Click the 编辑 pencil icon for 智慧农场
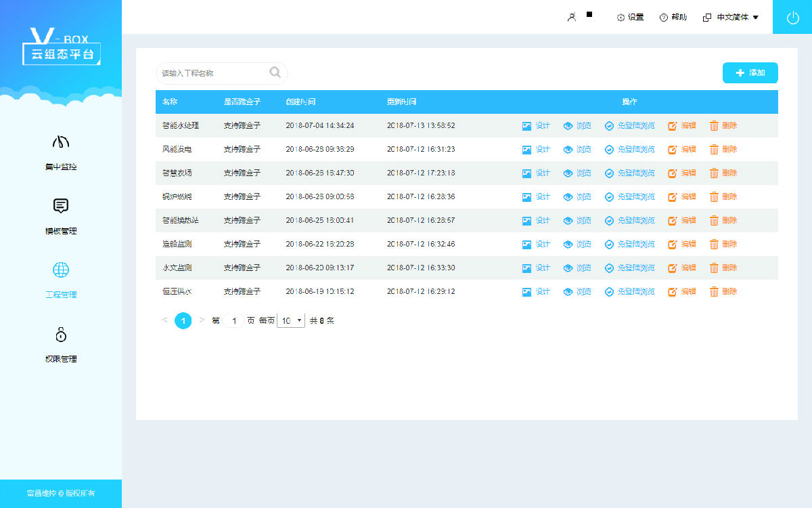Image resolution: width=812 pixels, height=508 pixels. coord(673,173)
